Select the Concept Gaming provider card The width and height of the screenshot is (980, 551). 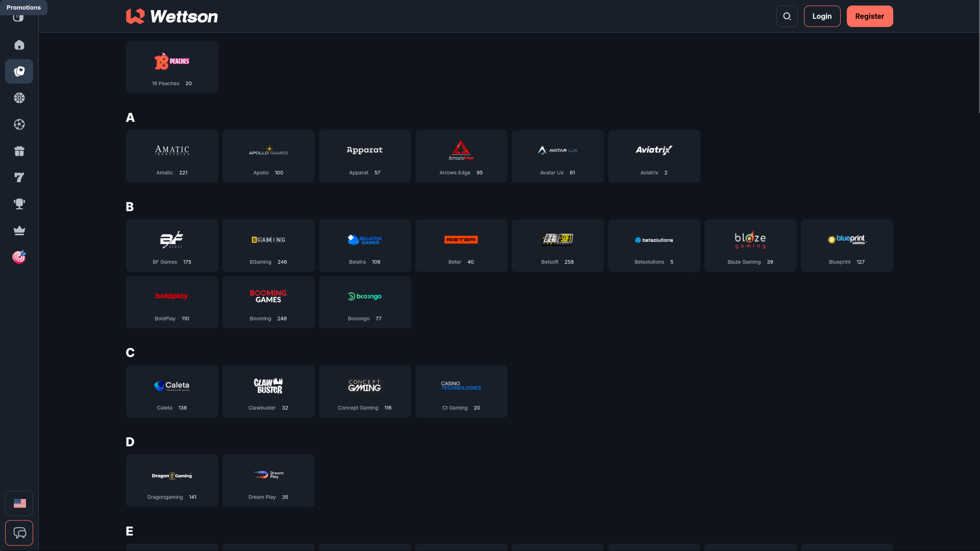[365, 391]
